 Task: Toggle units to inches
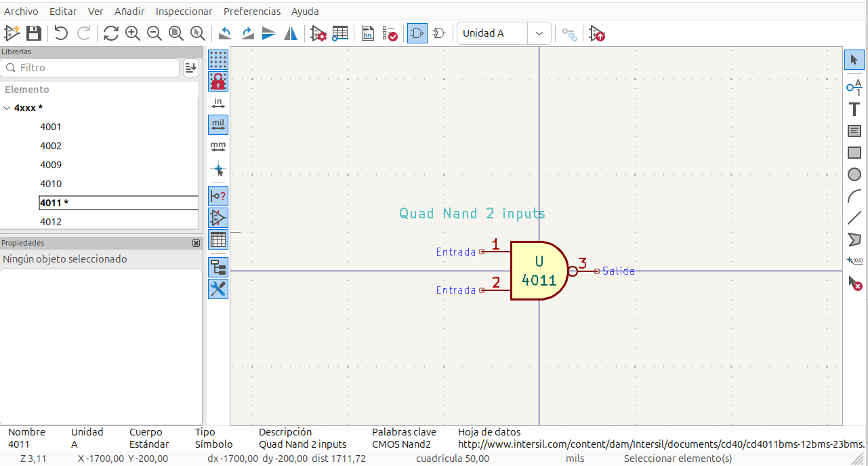(x=218, y=103)
